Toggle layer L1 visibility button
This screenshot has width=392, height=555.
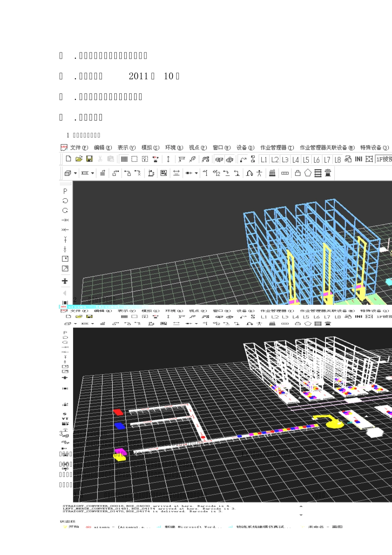264,159
